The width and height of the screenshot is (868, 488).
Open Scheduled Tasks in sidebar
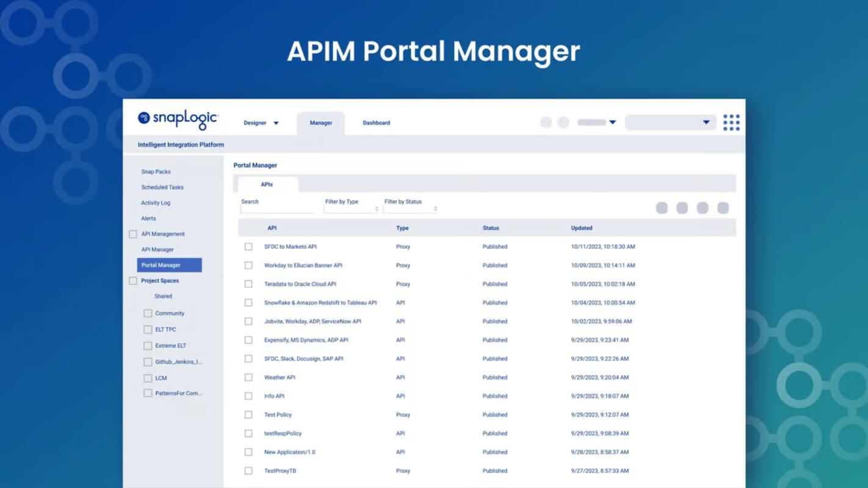click(162, 187)
